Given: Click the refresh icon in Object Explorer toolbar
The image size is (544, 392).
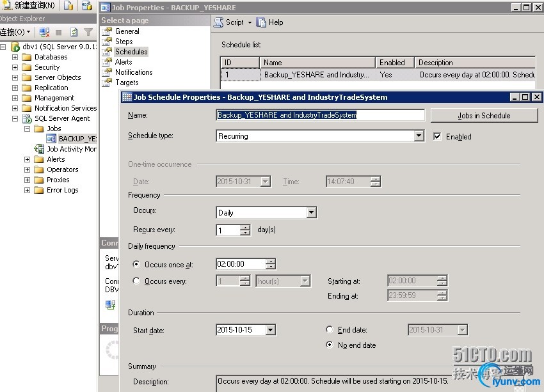Looking at the screenshot, I should pyautogui.click(x=74, y=32).
